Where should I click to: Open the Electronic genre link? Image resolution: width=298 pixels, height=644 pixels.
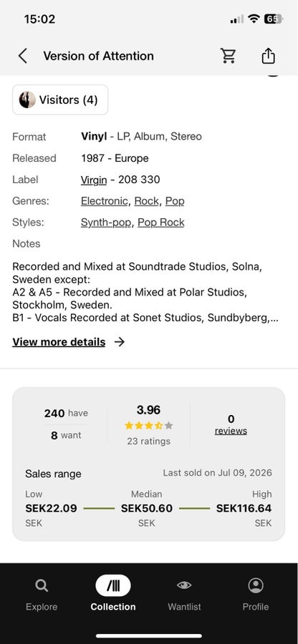(x=104, y=201)
